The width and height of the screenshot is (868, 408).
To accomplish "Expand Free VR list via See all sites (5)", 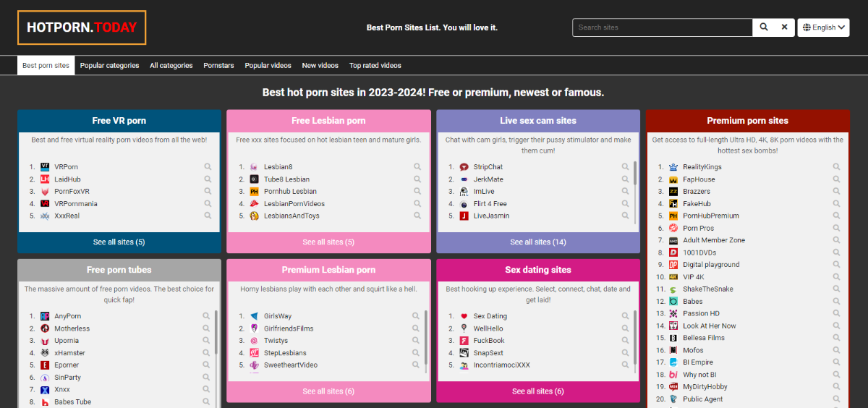I will (x=119, y=242).
